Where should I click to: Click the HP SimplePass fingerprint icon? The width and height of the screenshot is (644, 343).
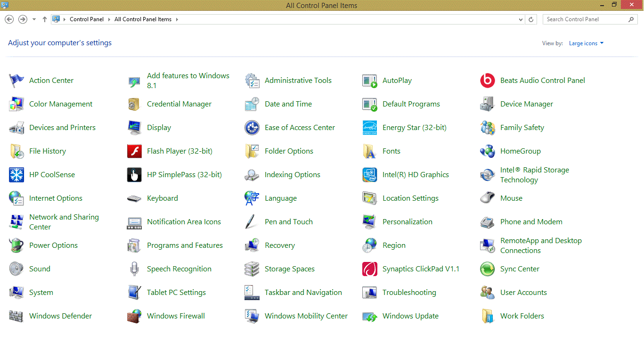click(134, 175)
